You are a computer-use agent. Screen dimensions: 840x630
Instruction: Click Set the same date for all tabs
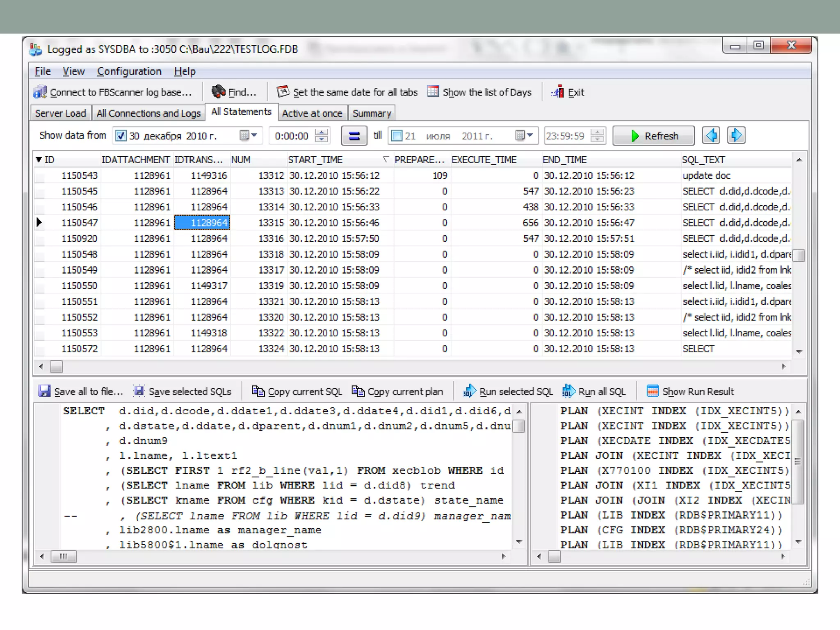[347, 92]
